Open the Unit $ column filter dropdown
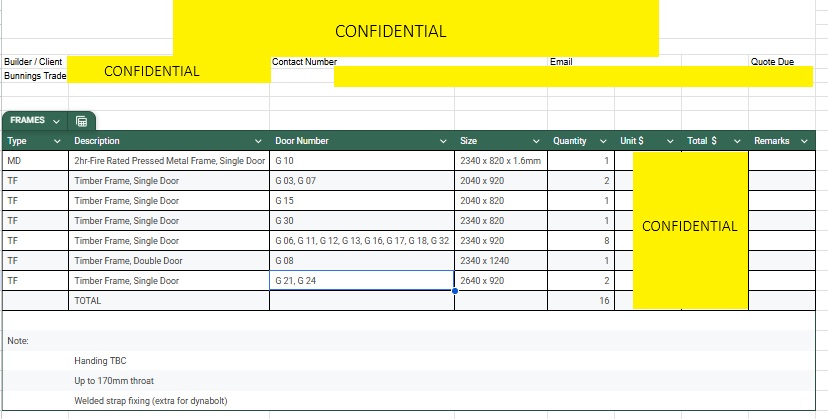This screenshot has width=828, height=419. pyautogui.click(x=670, y=141)
